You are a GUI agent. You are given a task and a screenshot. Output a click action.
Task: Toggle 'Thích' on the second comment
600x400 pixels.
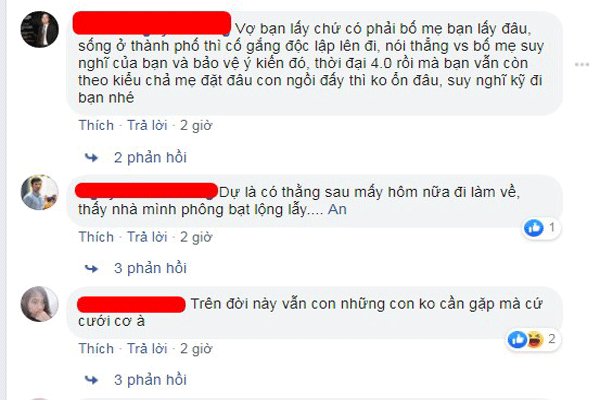point(96,237)
